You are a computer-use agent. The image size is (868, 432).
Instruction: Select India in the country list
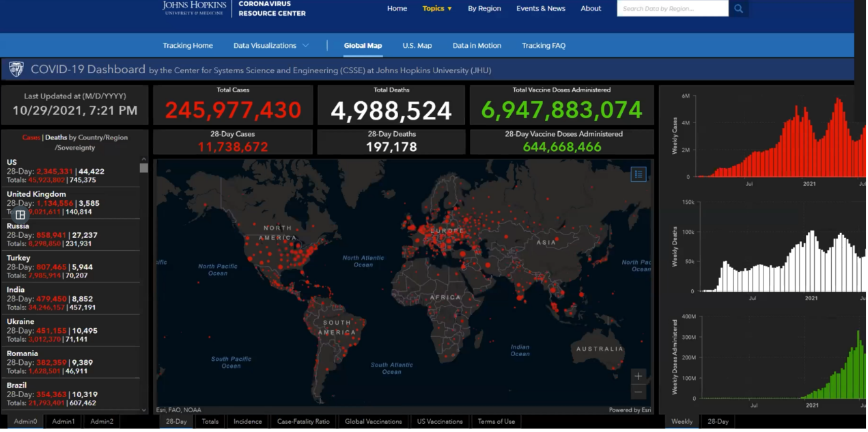pyautogui.click(x=70, y=299)
